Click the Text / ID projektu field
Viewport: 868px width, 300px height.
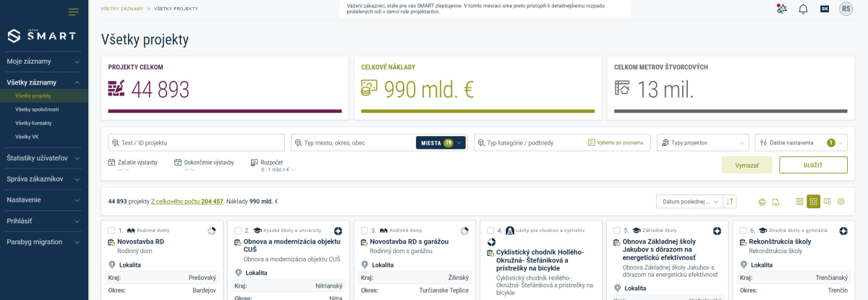[197, 142]
